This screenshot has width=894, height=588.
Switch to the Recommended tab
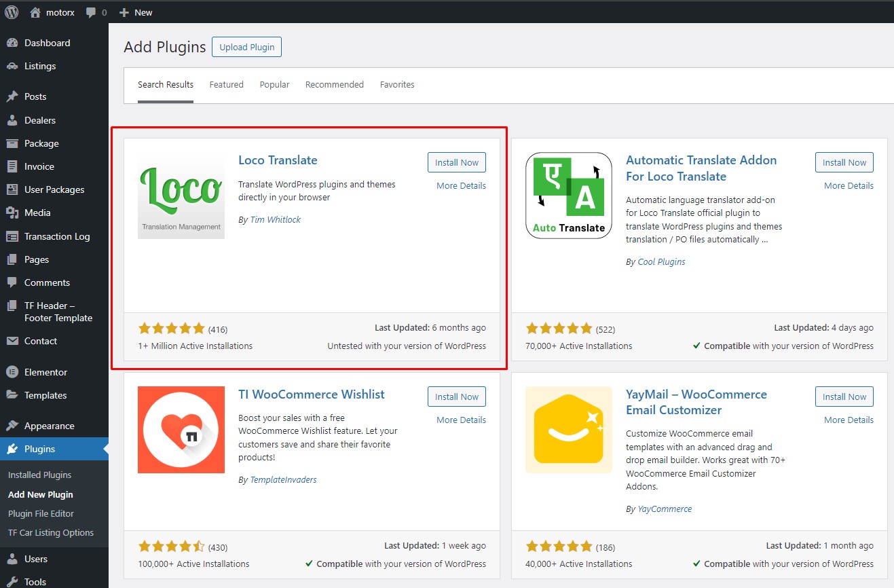coord(335,85)
